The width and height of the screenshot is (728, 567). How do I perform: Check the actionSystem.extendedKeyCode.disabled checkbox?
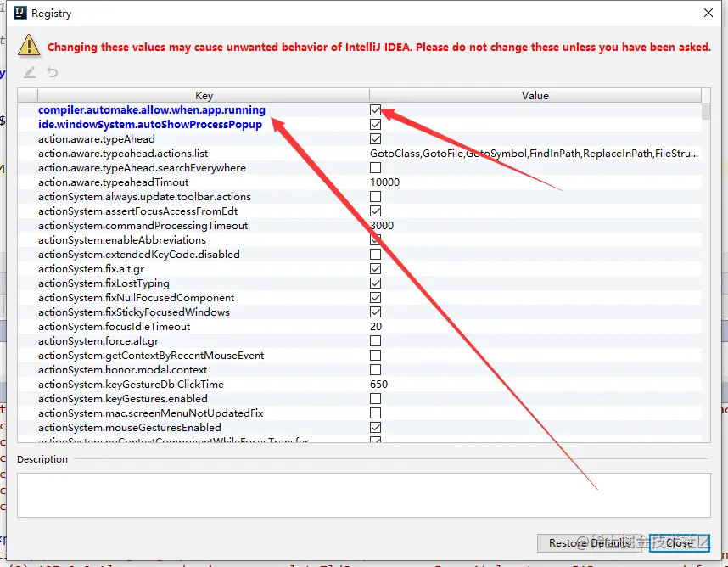pyautogui.click(x=375, y=254)
